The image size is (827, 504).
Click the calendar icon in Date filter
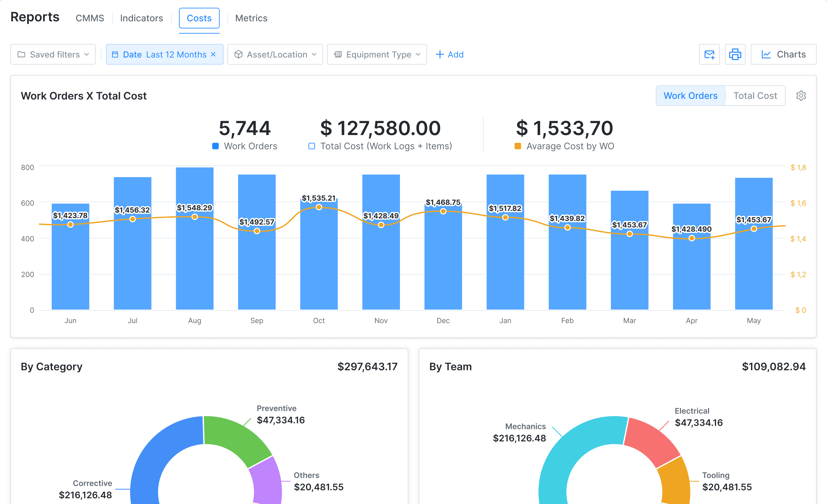[x=115, y=54]
